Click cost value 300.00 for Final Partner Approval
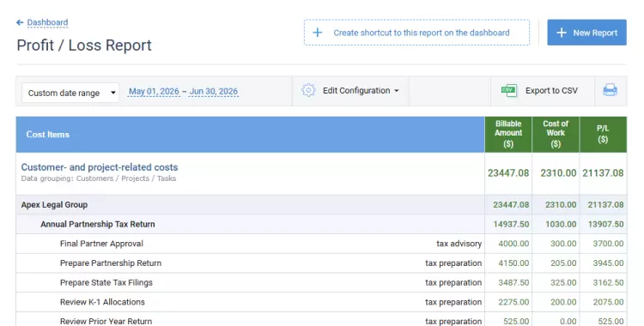Screen dimensions: 644x326 pos(563,244)
